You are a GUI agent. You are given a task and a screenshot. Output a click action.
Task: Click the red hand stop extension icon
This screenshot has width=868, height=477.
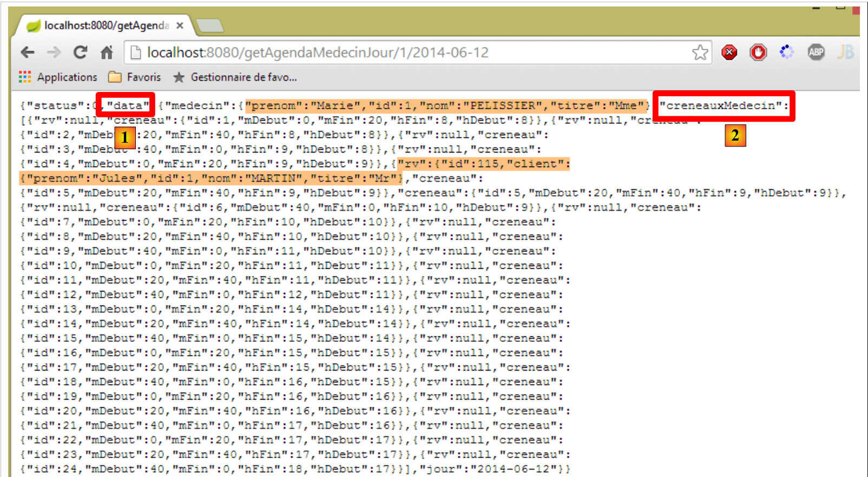point(758,52)
